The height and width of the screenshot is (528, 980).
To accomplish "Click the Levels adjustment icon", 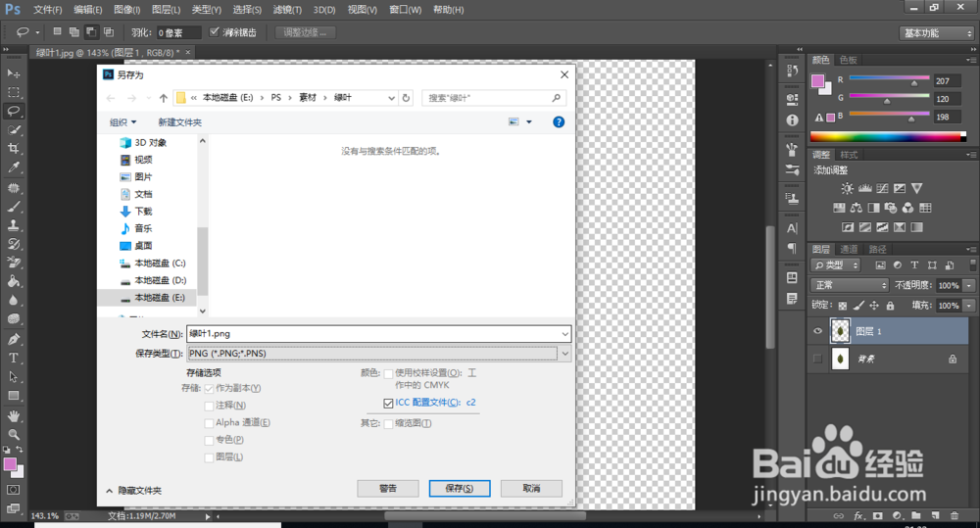I will (864, 188).
